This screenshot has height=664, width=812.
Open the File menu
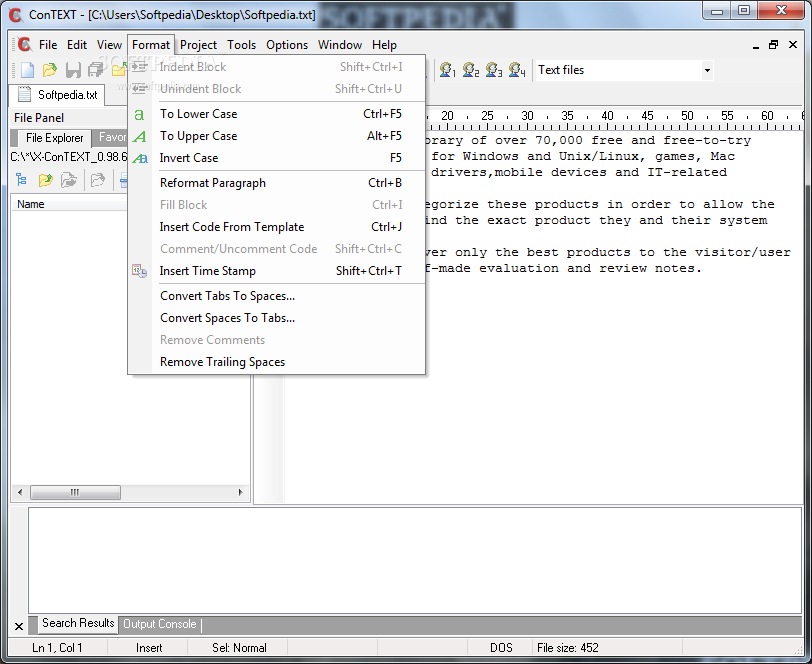(48, 45)
